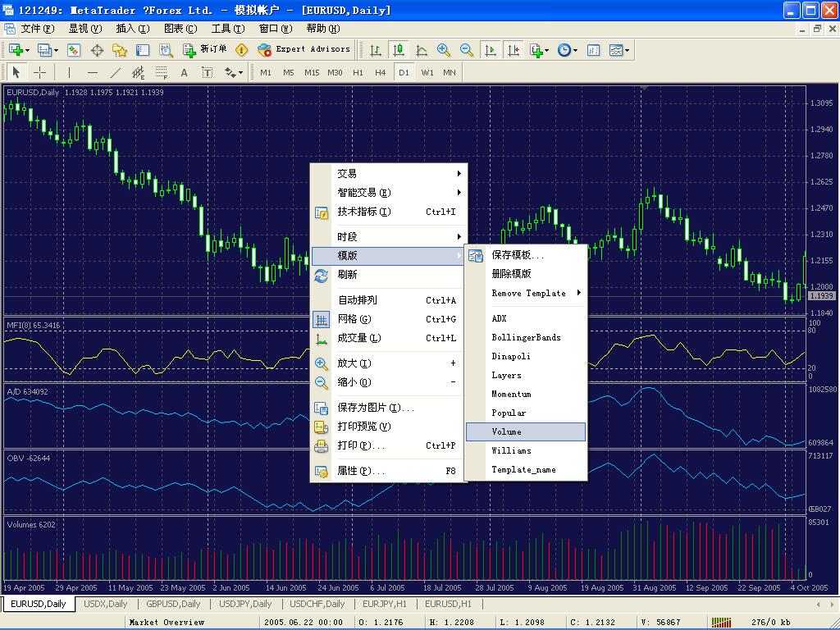Click the Expert Advisors toolbar button
The width and height of the screenshot is (840, 630).
click(304, 49)
